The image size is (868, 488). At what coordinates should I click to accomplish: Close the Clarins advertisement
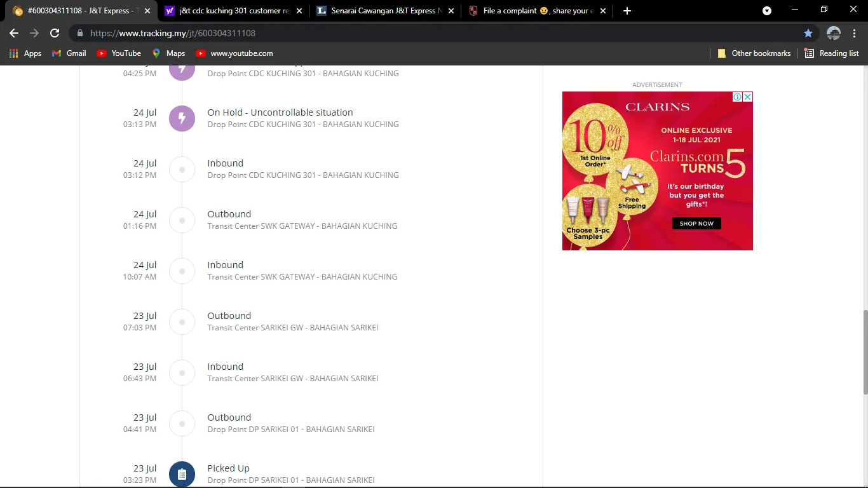[x=748, y=97]
